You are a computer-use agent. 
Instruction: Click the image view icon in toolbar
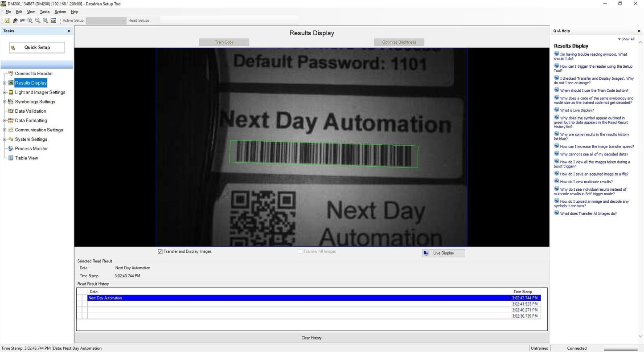pyautogui.click(x=53, y=20)
